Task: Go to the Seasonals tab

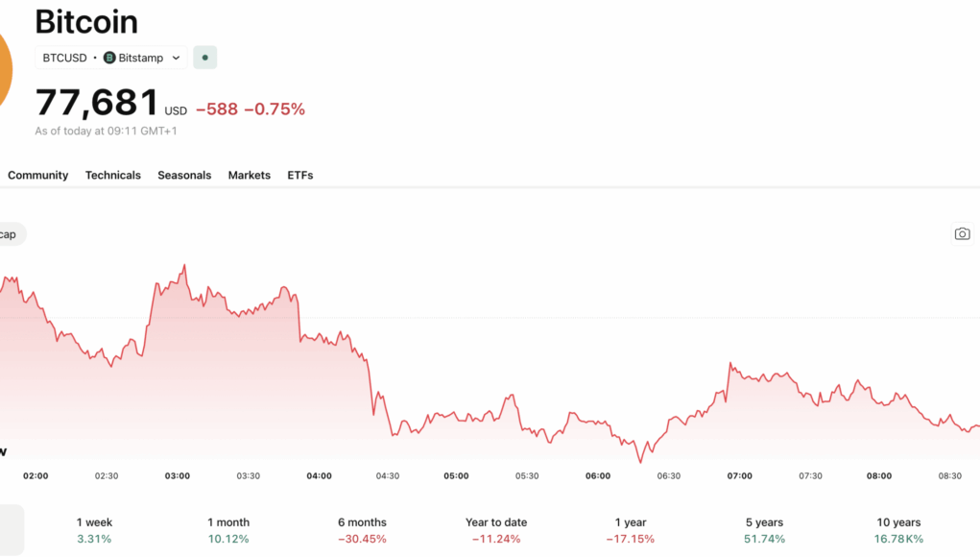Action: (184, 175)
